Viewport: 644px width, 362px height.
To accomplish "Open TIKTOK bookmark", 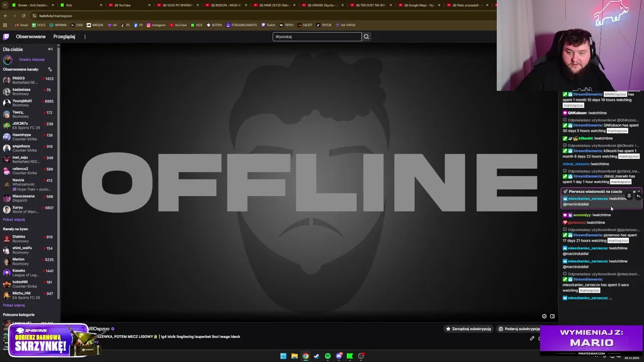I will coord(324,25).
